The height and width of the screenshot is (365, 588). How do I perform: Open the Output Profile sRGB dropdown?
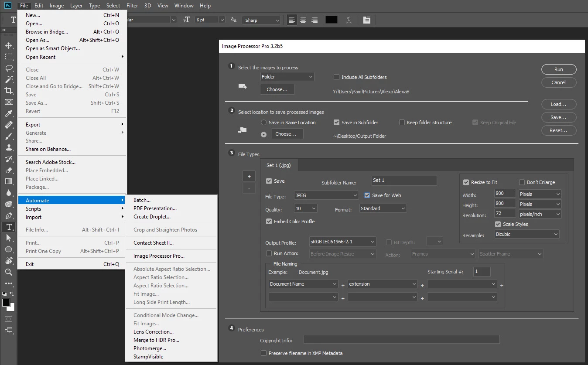point(342,241)
